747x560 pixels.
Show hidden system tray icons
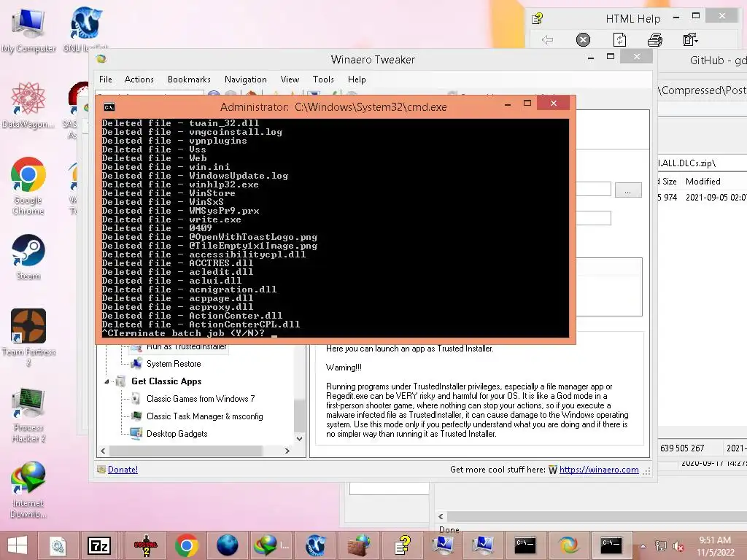pos(643,546)
